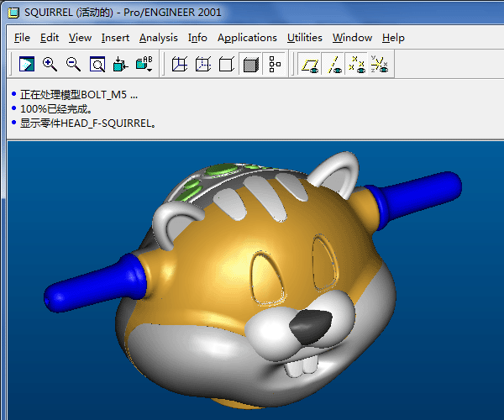Open the Utilities menu
The width and height of the screenshot is (504, 420).
(x=305, y=38)
